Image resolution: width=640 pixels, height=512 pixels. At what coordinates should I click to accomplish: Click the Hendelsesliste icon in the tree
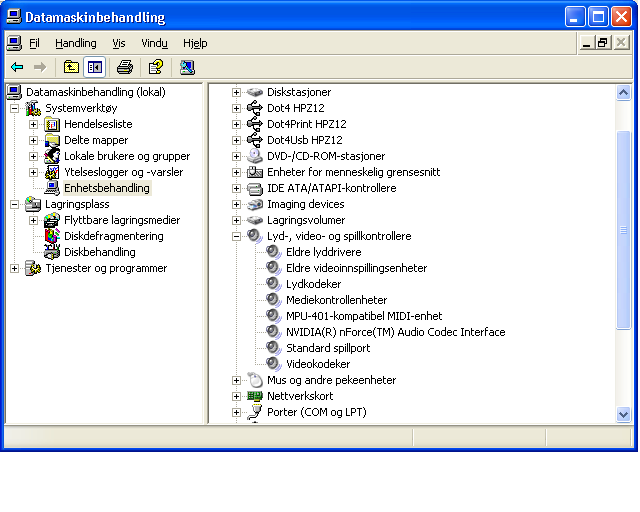[x=52, y=124]
